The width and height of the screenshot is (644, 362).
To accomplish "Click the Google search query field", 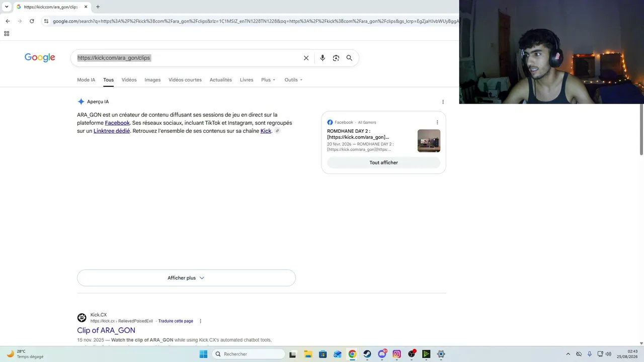I will (x=186, y=58).
